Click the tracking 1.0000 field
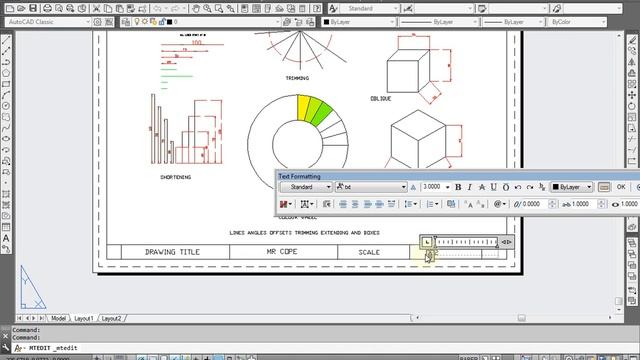Image resolution: width=640 pixels, height=360 pixels. click(x=583, y=204)
